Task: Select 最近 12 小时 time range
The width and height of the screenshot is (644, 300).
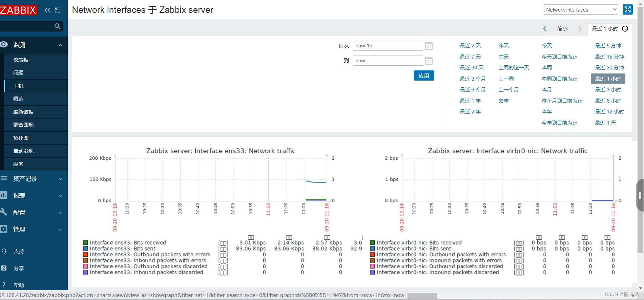Action: 609,111
